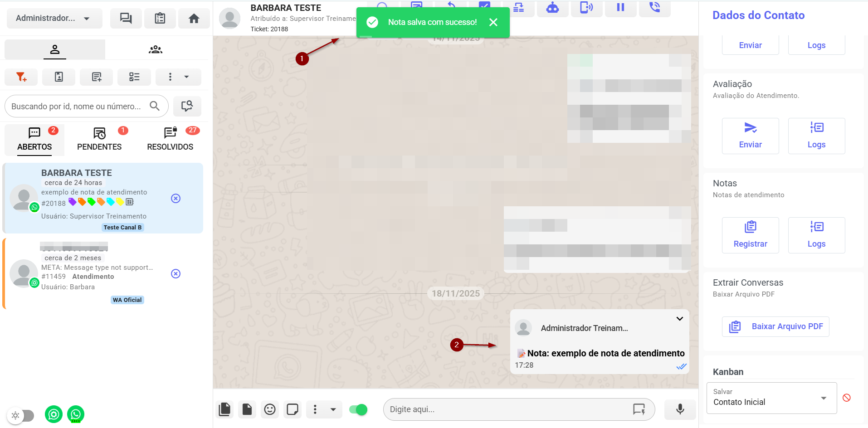Toggle the dark mode switch

(x=22, y=415)
